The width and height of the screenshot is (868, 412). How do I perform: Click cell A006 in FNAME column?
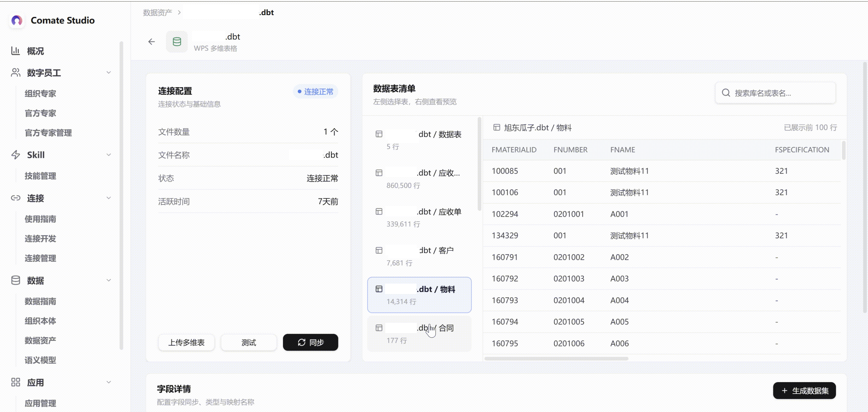point(619,343)
